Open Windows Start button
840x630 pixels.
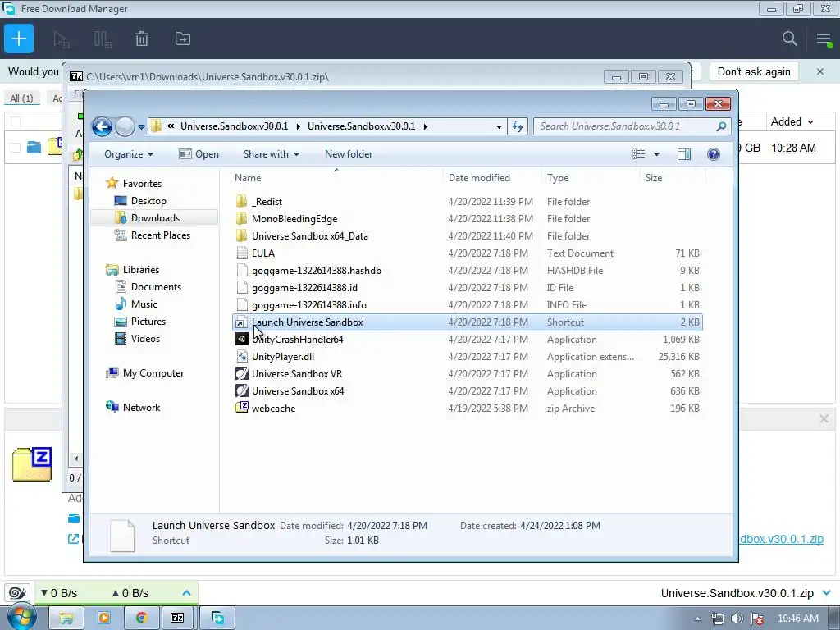[21, 618]
